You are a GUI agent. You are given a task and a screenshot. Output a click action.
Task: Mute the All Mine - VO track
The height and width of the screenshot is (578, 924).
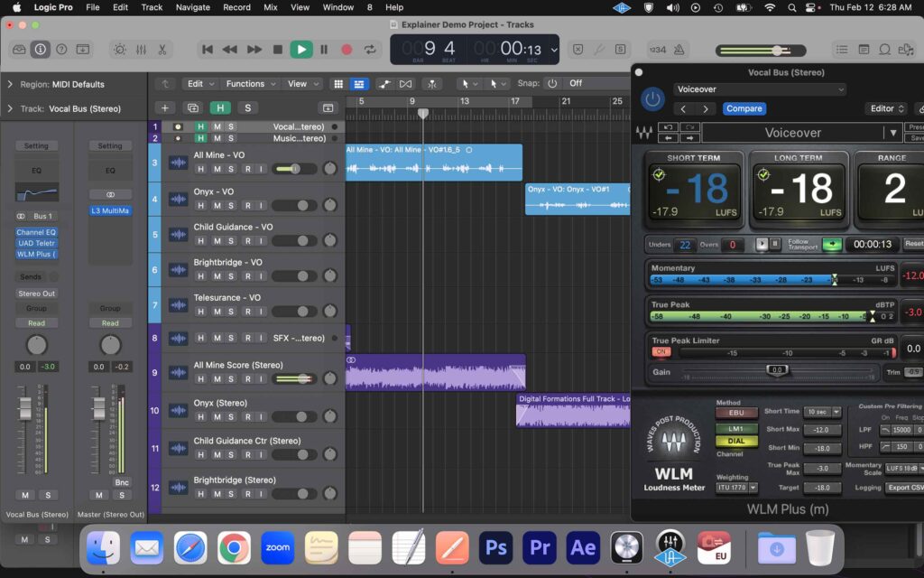[217, 169]
